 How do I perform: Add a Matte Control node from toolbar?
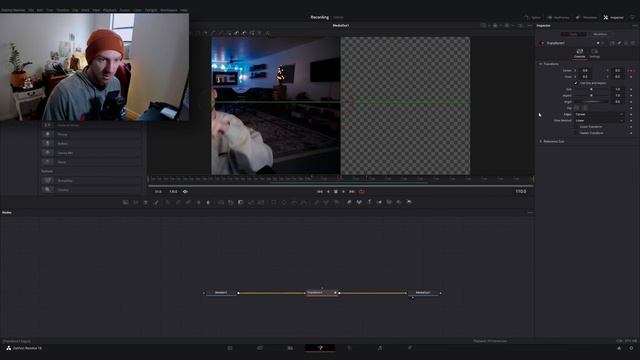241,202
